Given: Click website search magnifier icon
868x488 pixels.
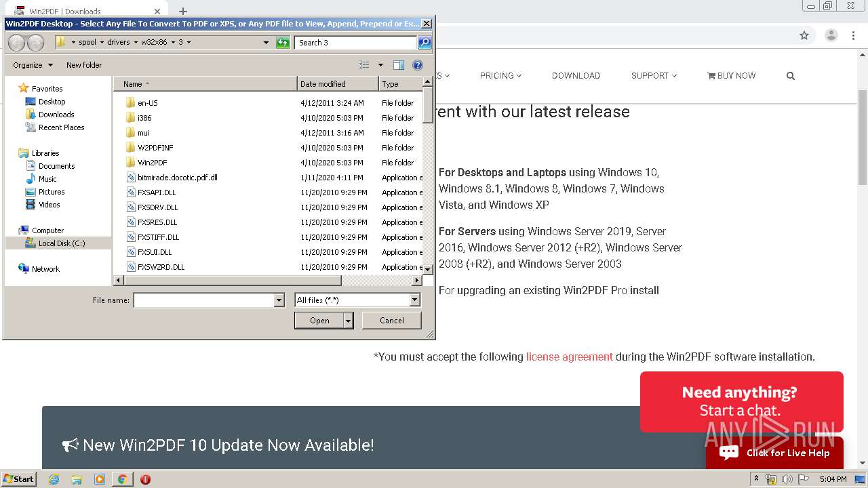Looking at the screenshot, I should tap(791, 76).
